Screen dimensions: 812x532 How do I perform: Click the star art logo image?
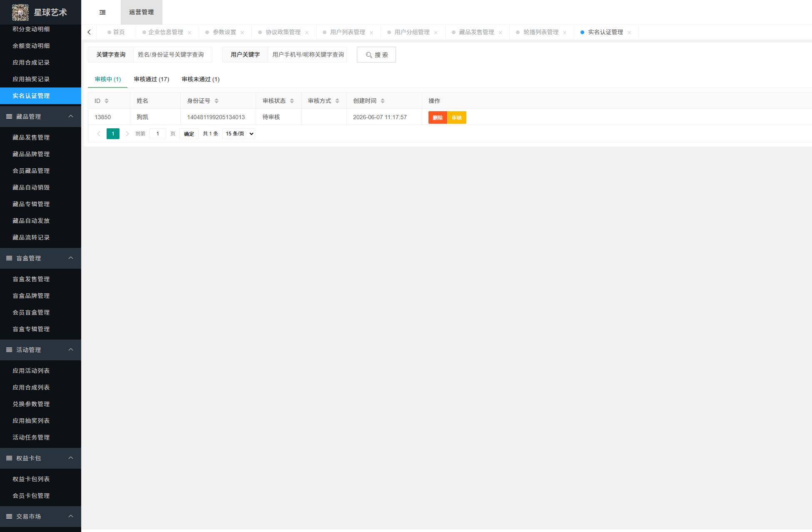pos(20,12)
